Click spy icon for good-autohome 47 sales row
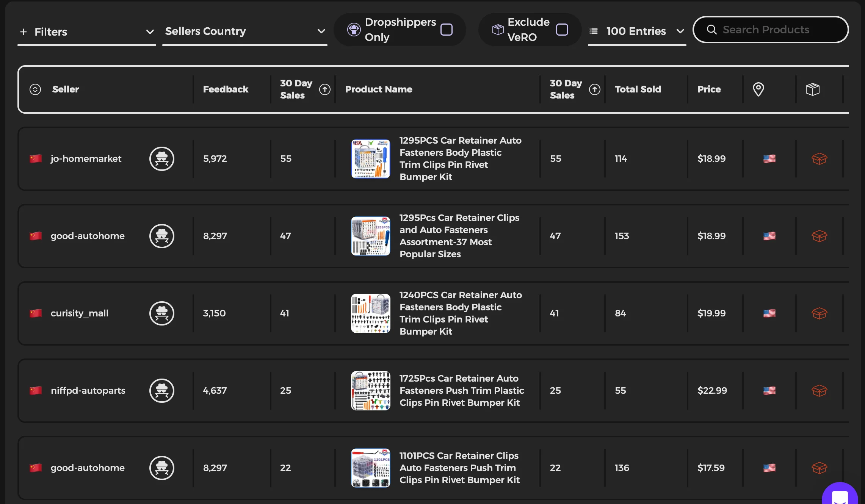 (x=162, y=236)
